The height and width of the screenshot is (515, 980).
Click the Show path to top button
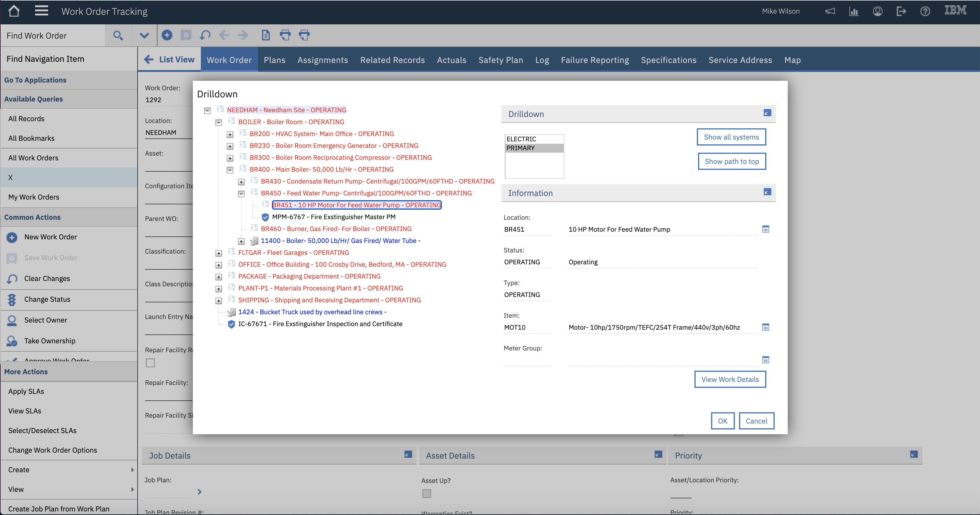(x=731, y=161)
